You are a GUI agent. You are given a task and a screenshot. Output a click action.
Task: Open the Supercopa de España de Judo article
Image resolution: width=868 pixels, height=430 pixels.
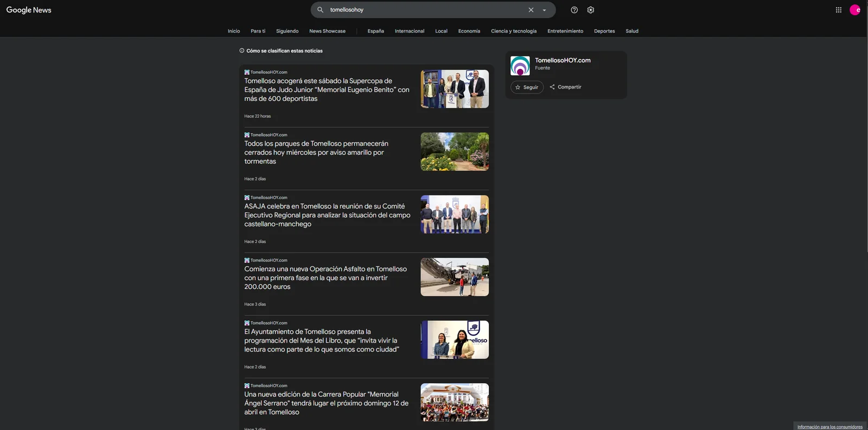327,90
